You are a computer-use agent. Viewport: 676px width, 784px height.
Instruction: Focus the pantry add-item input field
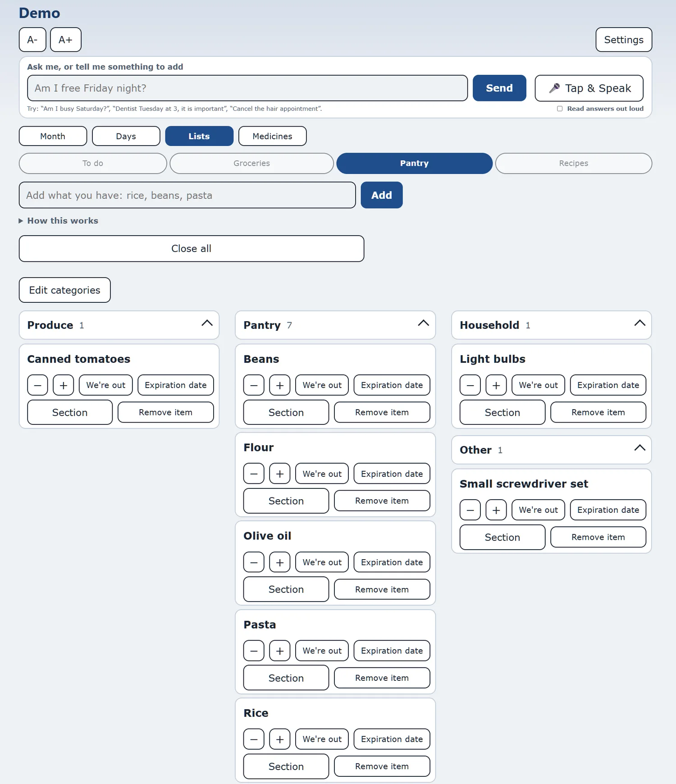click(x=187, y=195)
